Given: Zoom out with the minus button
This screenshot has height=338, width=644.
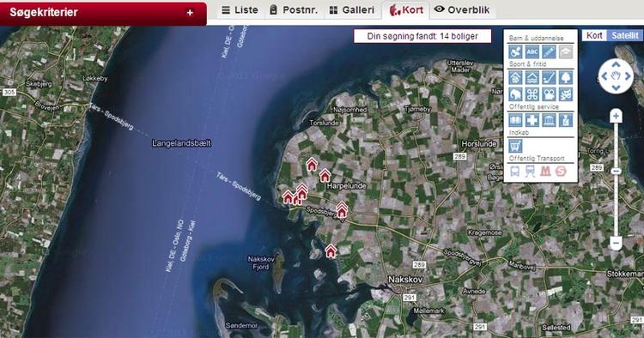Looking at the screenshot, I should tap(616, 243).
